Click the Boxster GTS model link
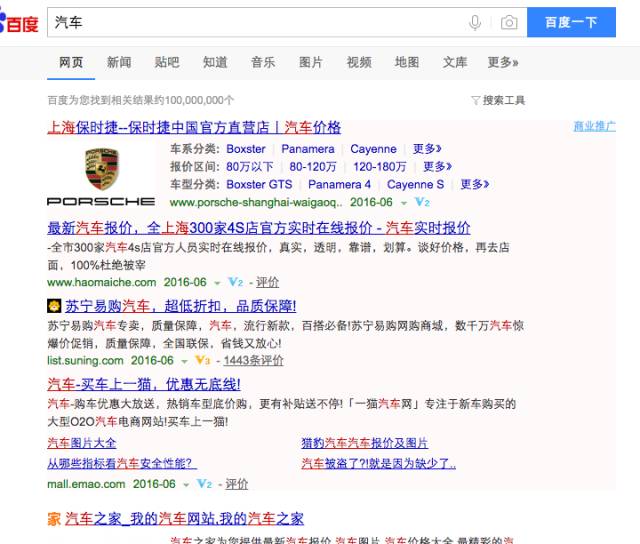640x544 pixels. coord(259,184)
